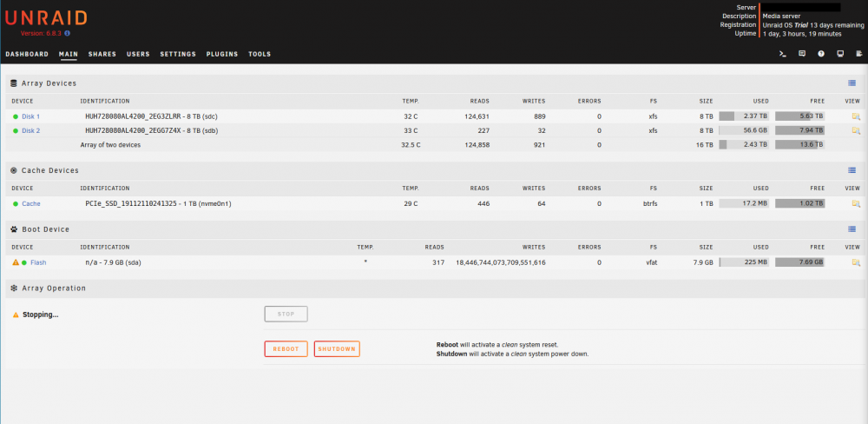The height and width of the screenshot is (424, 868).
Task: Click Disk 2 writes value 32
Action: coord(542,131)
